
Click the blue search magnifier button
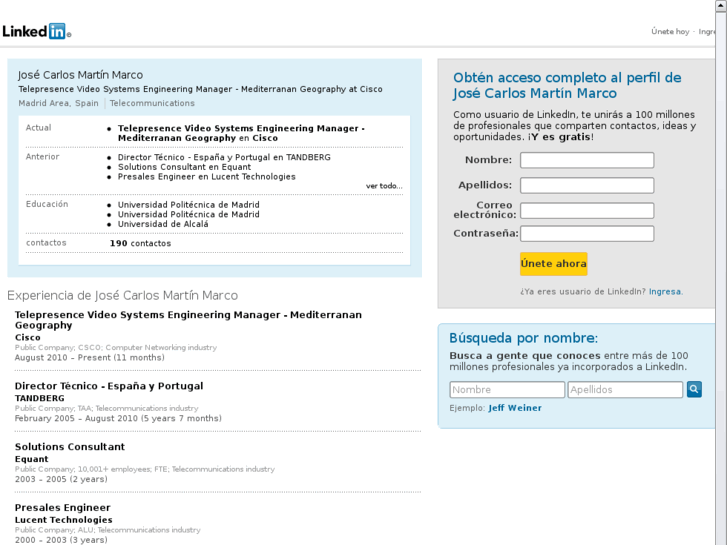tap(694, 389)
